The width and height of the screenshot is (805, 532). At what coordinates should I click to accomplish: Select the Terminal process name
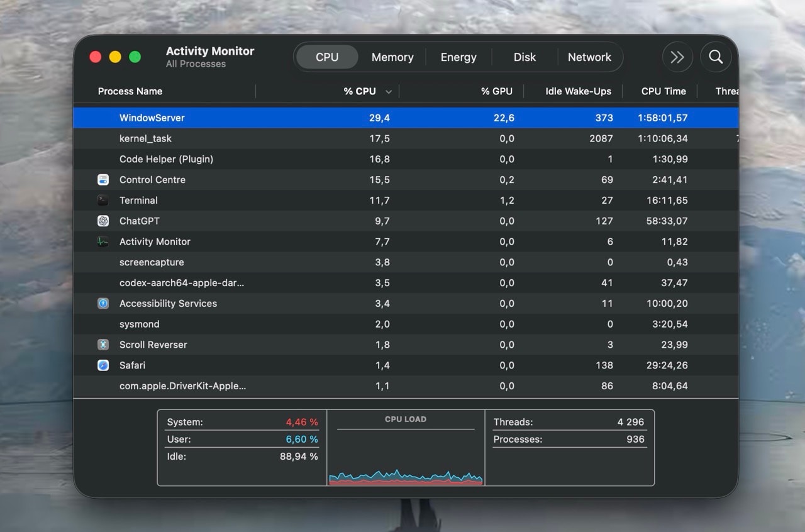[x=138, y=200]
